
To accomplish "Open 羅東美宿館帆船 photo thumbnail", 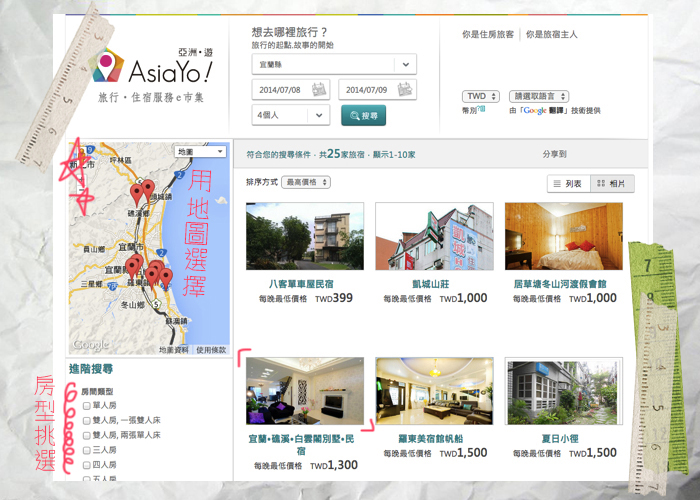I will [434, 391].
